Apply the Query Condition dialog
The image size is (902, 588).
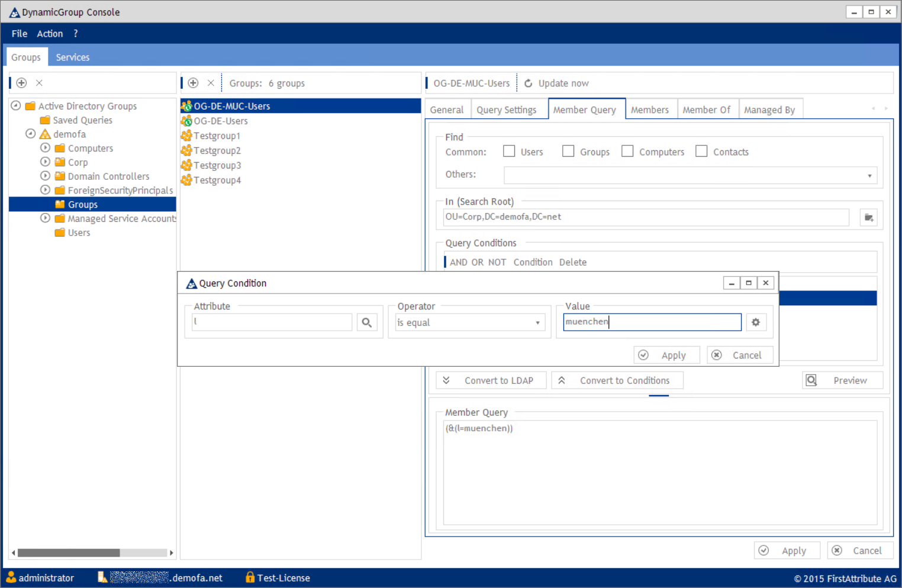667,355
